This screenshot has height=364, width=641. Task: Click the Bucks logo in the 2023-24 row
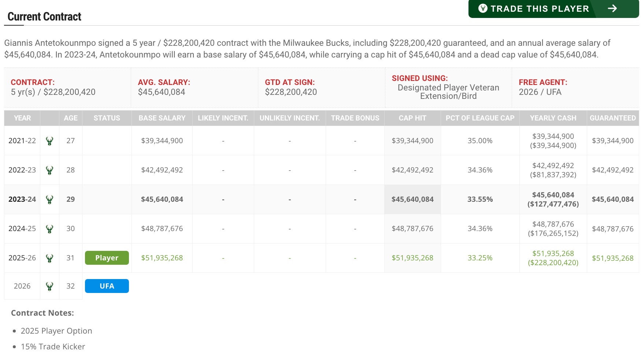[x=49, y=200]
